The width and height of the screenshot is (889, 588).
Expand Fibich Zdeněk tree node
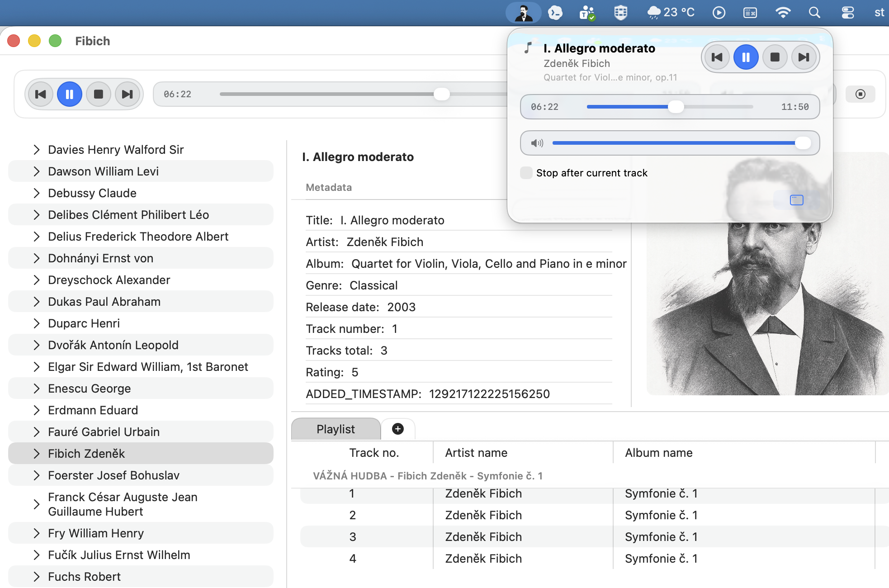point(37,454)
